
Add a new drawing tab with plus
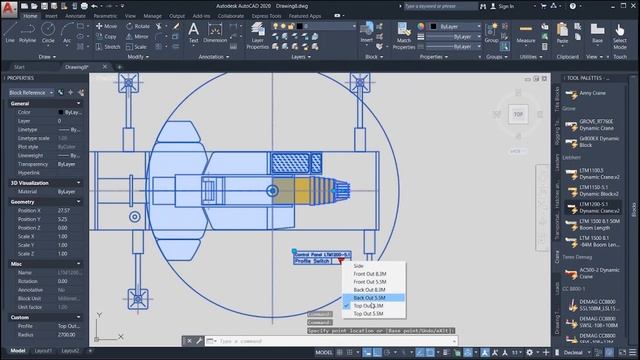pos(120,67)
